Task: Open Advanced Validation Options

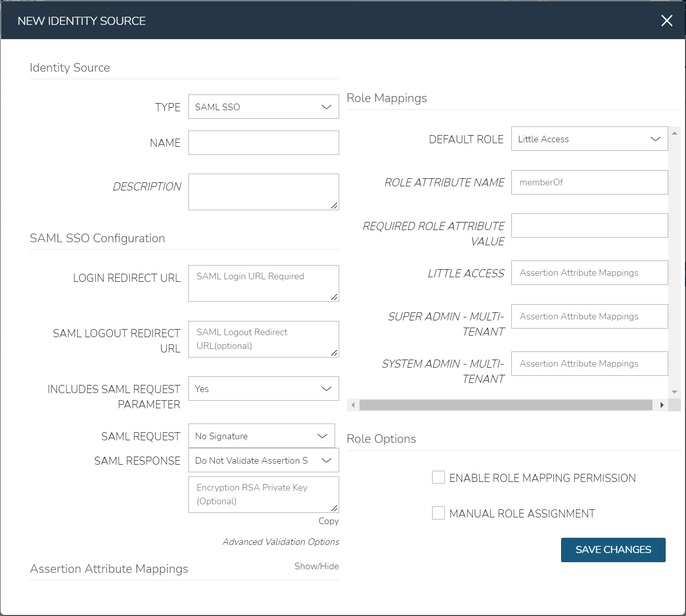Action: pos(280,542)
